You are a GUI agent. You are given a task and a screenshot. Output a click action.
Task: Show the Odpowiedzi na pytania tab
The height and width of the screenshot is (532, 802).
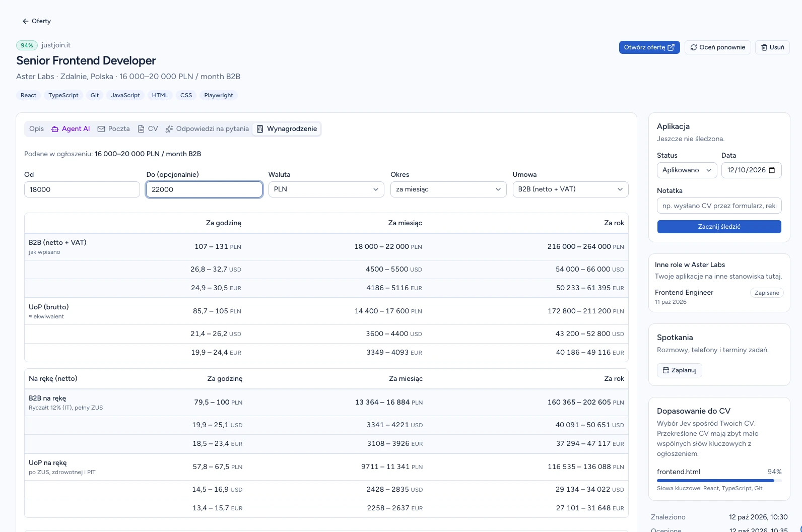click(208, 129)
